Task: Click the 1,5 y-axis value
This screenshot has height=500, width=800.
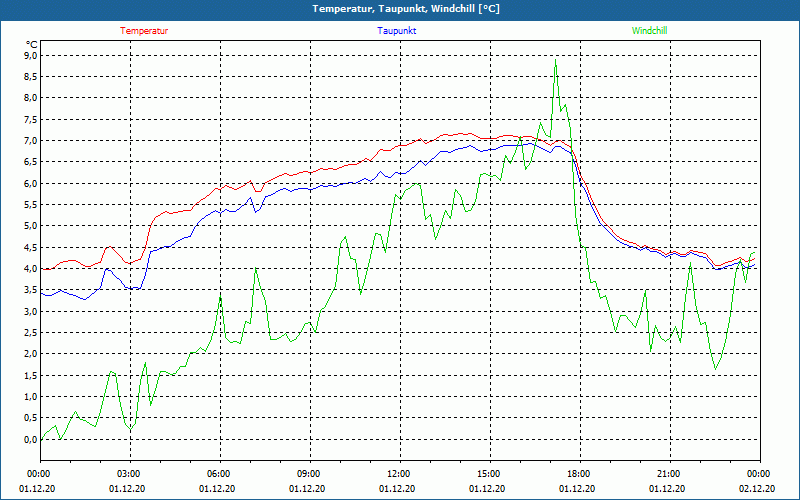Action: (x=31, y=376)
